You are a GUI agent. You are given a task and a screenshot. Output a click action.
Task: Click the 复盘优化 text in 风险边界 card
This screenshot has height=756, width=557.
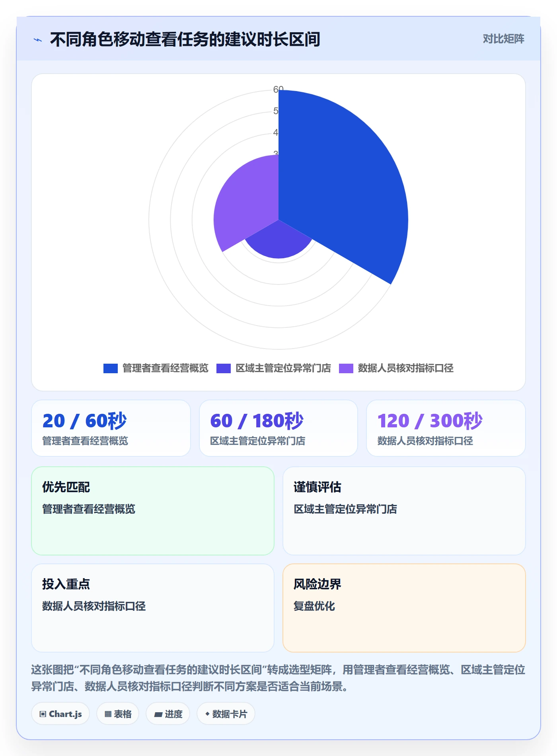[x=314, y=606]
